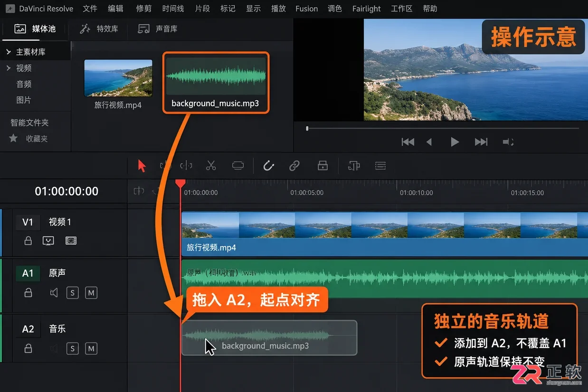Mute the A2 音乐 track
588x392 pixels.
[91, 349]
